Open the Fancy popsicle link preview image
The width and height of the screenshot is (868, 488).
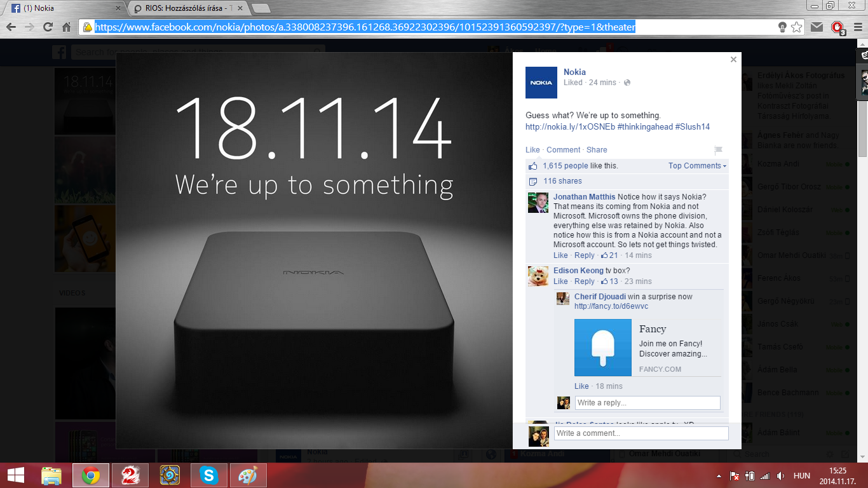click(603, 348)
